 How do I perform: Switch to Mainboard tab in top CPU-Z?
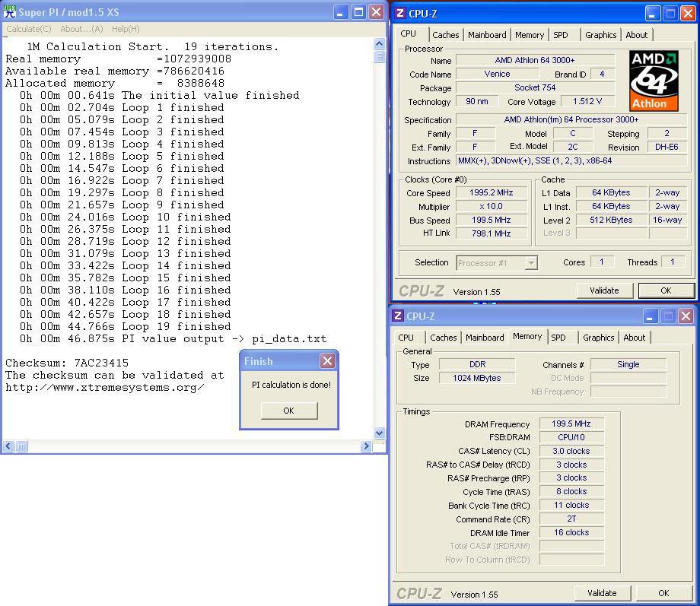tap(487, 35)
